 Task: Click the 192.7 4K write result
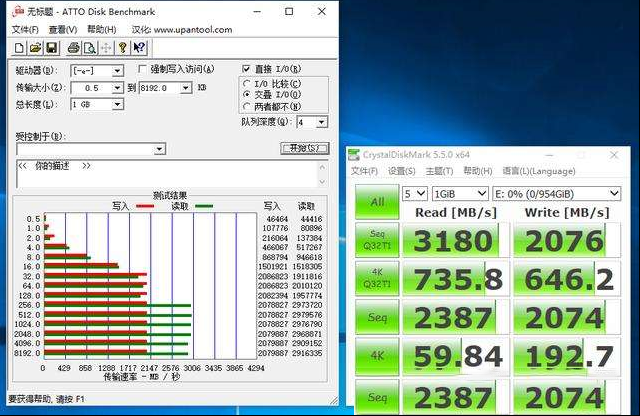click(x=567, y=356)
